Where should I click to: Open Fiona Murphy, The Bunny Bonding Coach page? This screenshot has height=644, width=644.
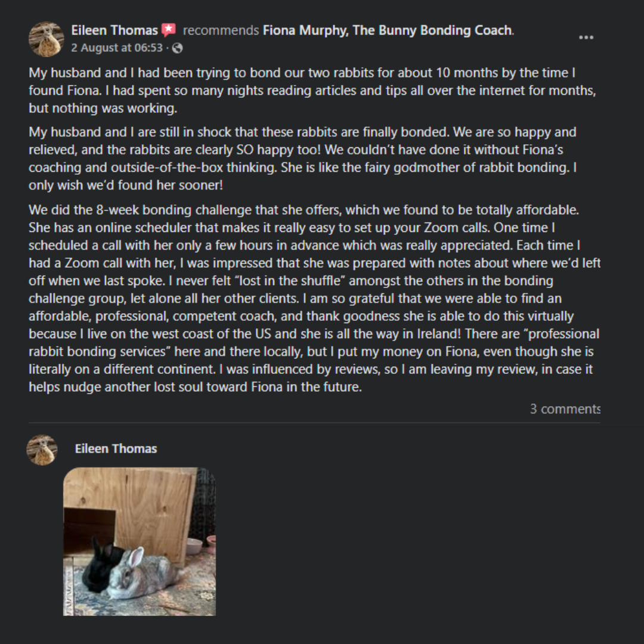coord(387,30)
